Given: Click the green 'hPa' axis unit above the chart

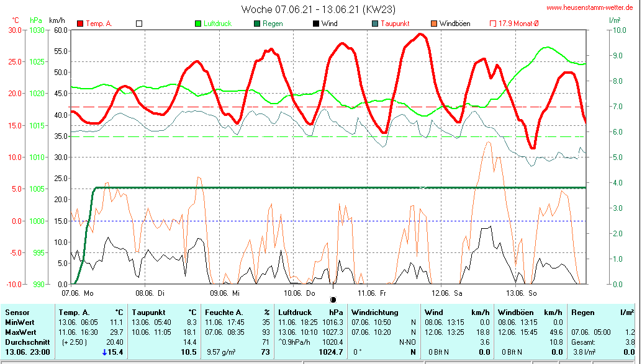Looking at the screenshot, I should (x=35, y=20).
